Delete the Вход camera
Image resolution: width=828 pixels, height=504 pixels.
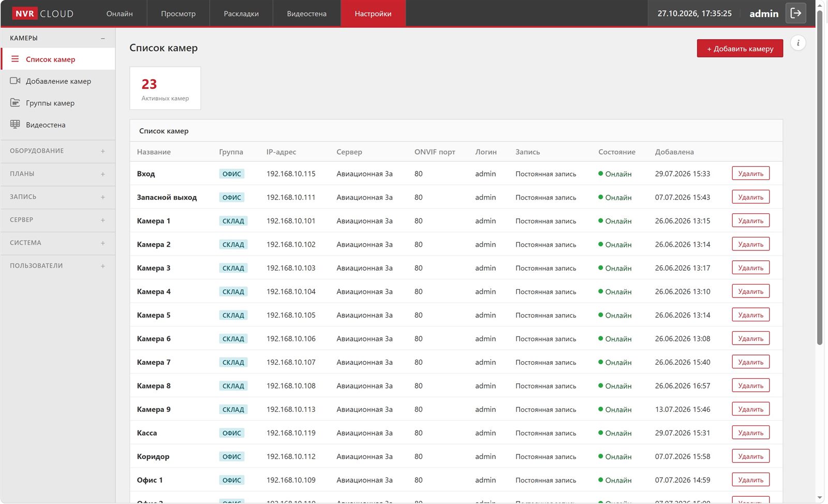[x=750, y=173]
